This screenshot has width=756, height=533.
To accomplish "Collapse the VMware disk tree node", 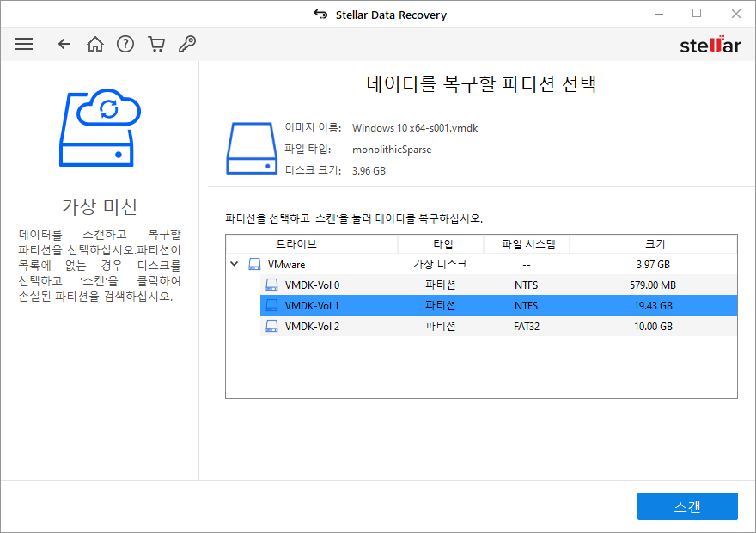I will pos(235,264).
